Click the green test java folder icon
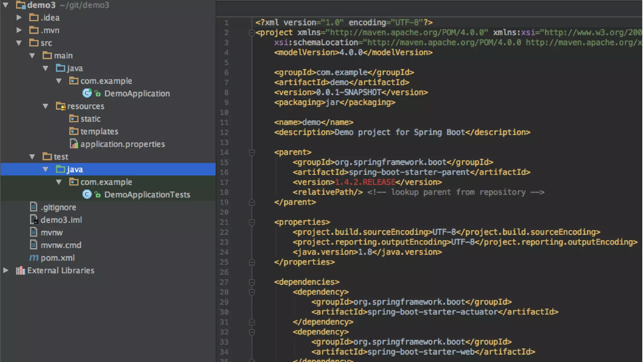Viewport: 644px width, 362px height. coord(60,169)
